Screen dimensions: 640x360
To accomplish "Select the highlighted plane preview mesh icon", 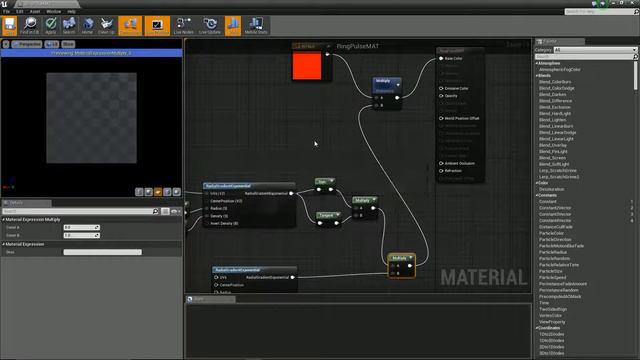I will coord(158,192).
